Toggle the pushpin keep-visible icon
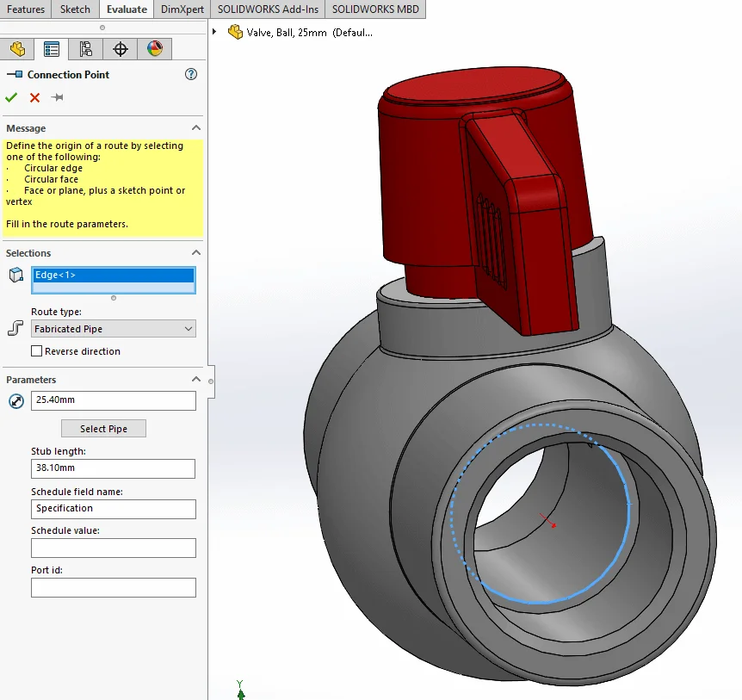 pyautogui.click(x=58, y=97)
